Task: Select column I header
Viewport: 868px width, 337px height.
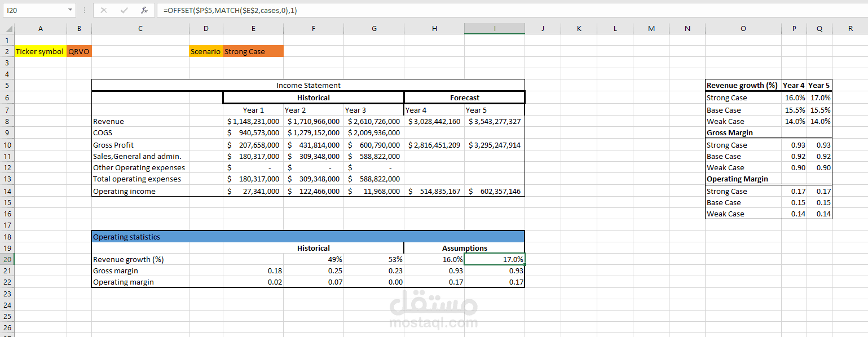Action: click(495, 29)
